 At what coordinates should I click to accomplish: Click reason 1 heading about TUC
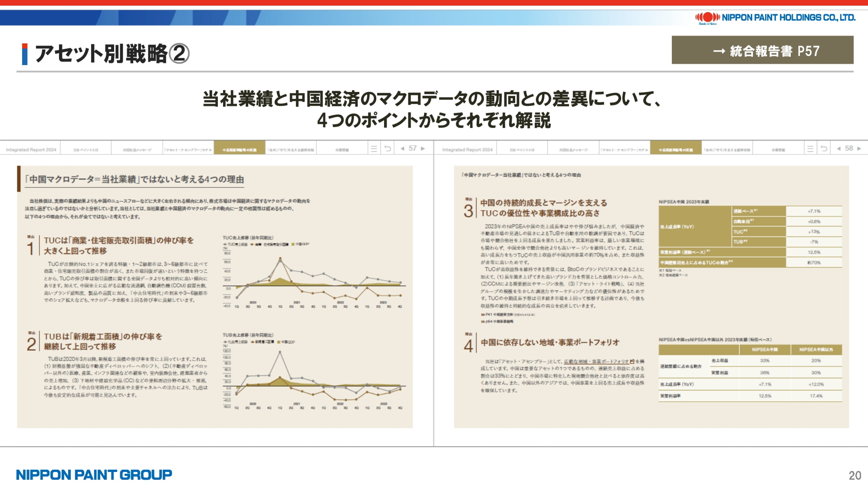(x=118, y=246)
